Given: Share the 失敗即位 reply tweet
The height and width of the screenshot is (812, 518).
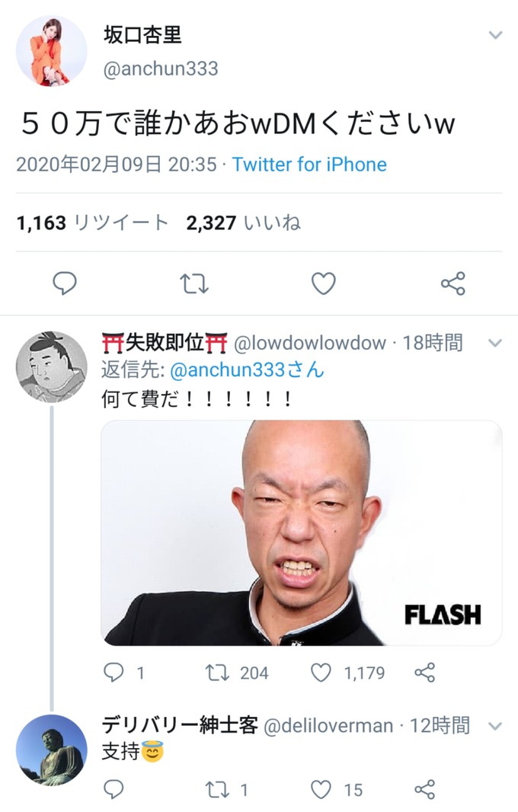Looking at the screenshot, I should click(x=425, y=673).
